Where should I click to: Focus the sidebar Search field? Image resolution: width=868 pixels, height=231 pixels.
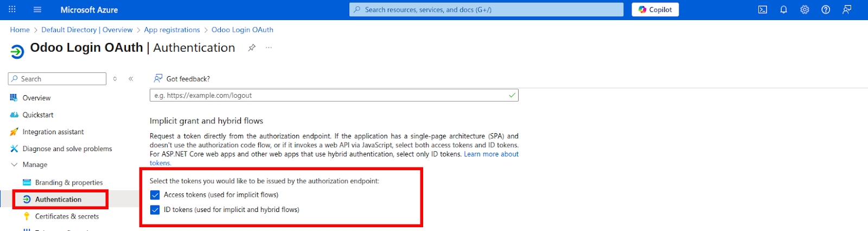click(x=57, y=79)
